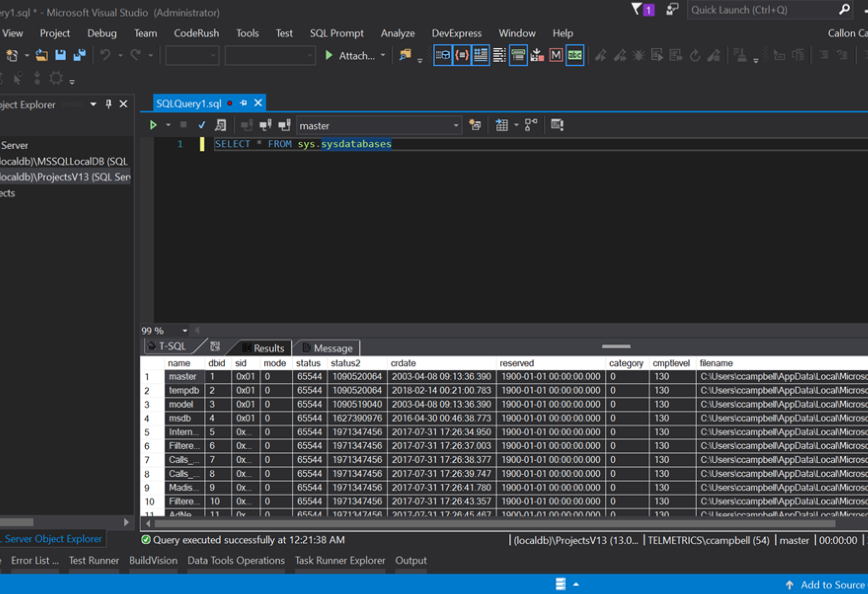Screen dimensions: 868x594
Task: Click the Save All icon
Action: click(79, 55)
